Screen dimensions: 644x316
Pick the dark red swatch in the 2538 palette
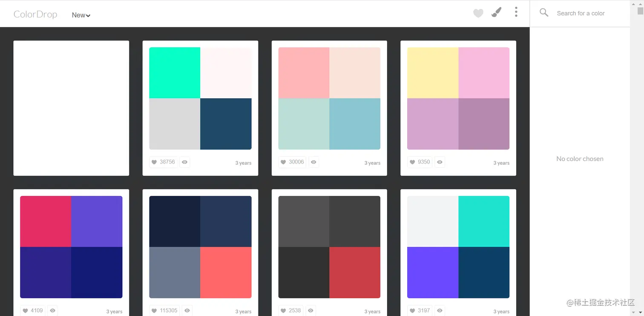(x=355, y=273)
